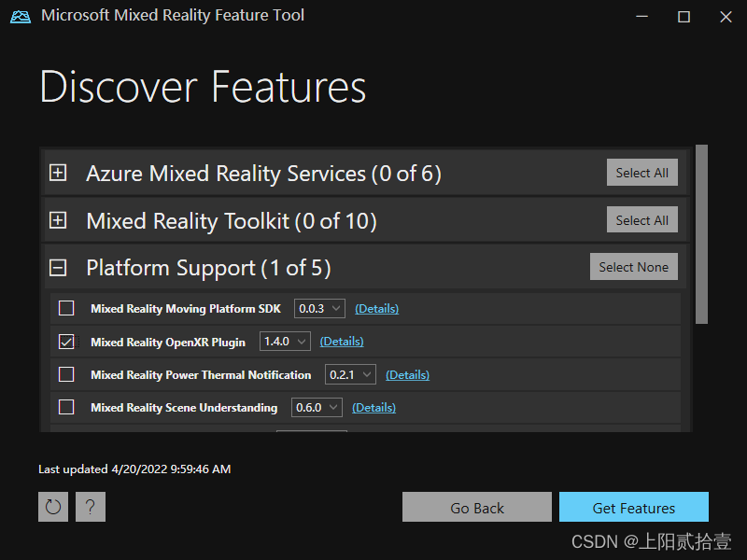Open Scene Understanding version dropdown 0.6.0
Image resolution: width=747 pixels, height=560 pixels.
[317, 408]
